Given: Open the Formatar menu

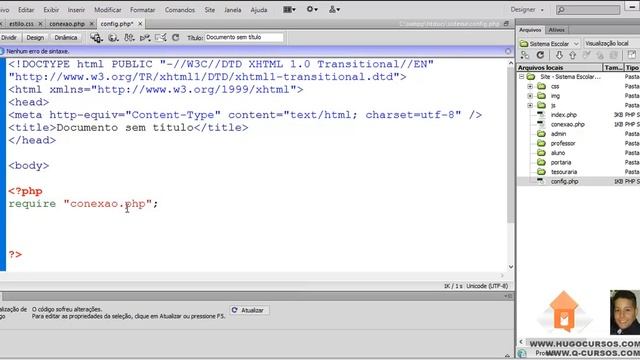Looking at the screenshot, I should pyautogui.click(x=142, y=10).
